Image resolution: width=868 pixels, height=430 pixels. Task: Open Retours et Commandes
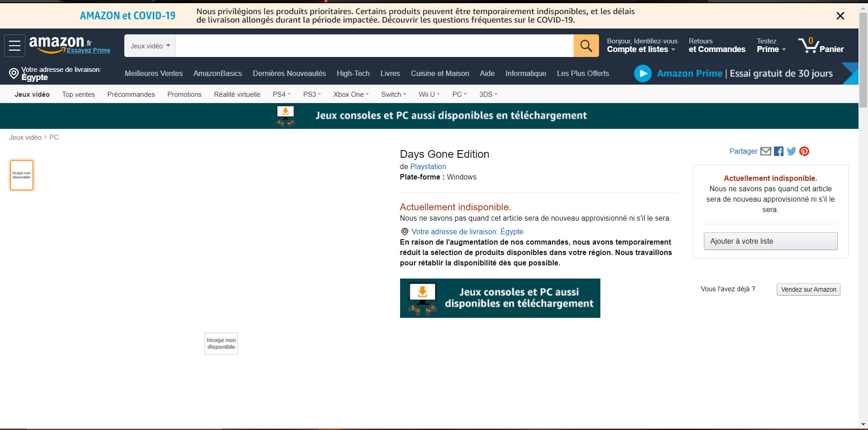tap(717, 45)
